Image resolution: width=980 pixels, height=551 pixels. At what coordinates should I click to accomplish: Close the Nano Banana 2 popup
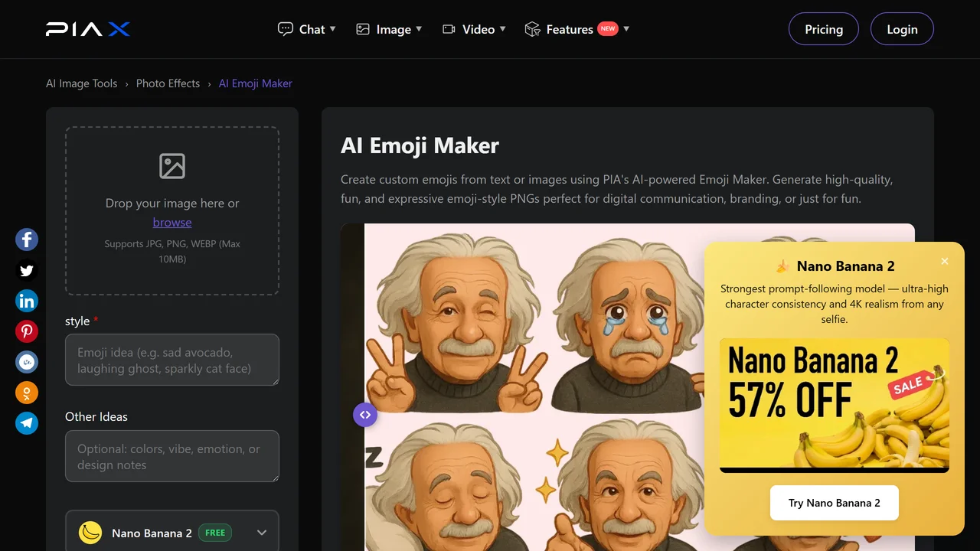[945, 261]
